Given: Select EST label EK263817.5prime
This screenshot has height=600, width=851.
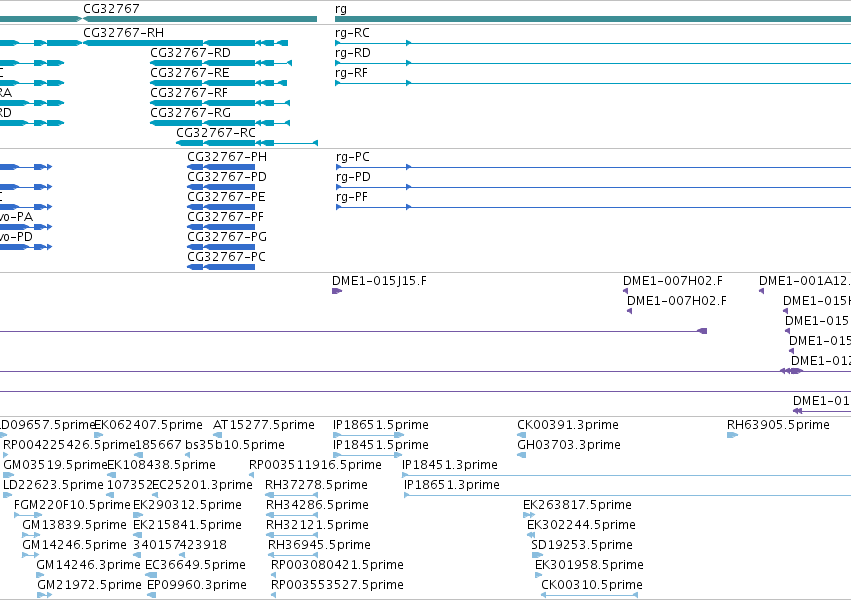Looking at the screenshot, I should coord(577,505).
